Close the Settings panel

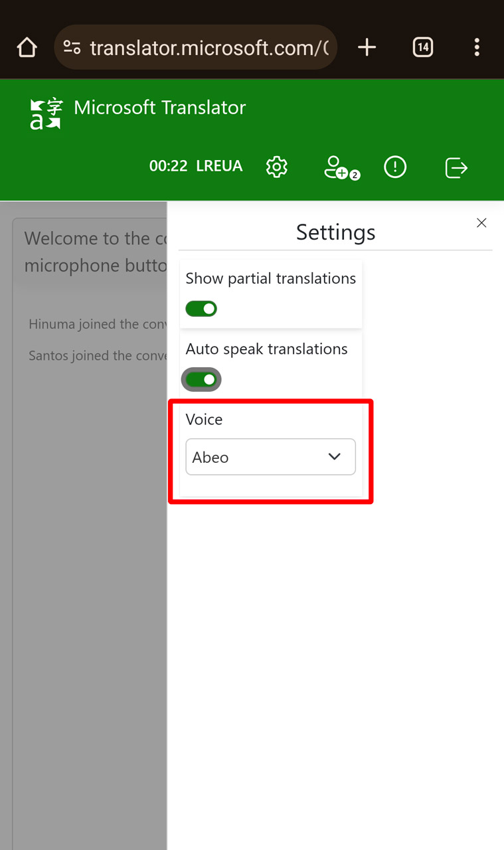point(481,222)
